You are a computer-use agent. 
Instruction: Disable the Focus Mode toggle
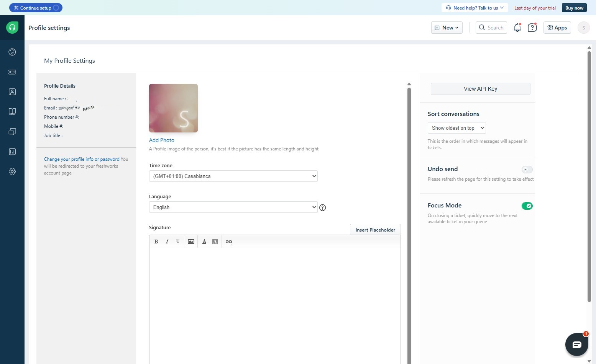527,206
